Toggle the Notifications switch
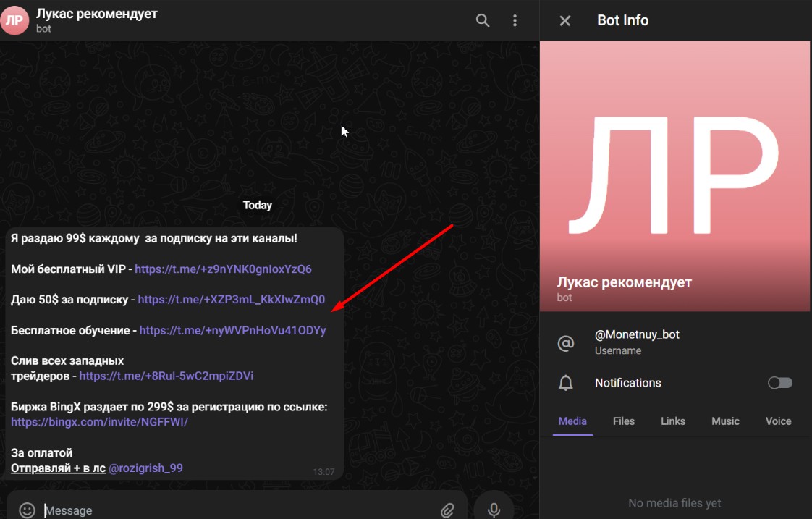The width and height of the screenshot is (812, 519). click(x=780, y=383)
